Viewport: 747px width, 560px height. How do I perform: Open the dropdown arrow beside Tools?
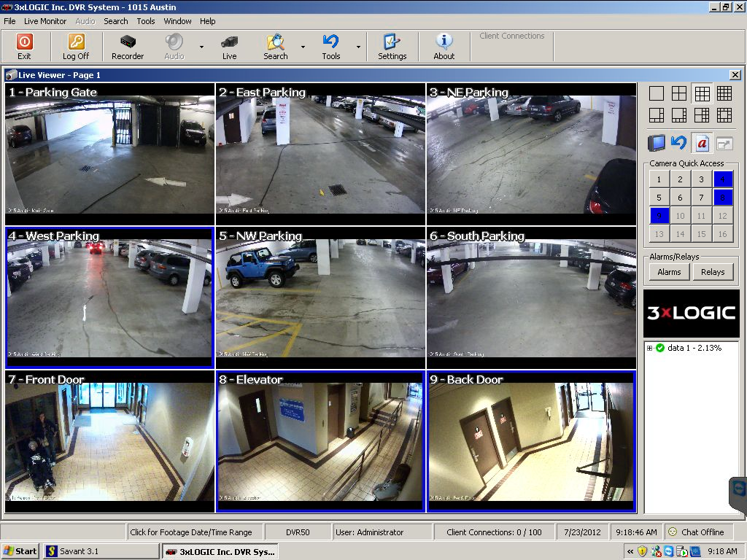pos(358,47)
